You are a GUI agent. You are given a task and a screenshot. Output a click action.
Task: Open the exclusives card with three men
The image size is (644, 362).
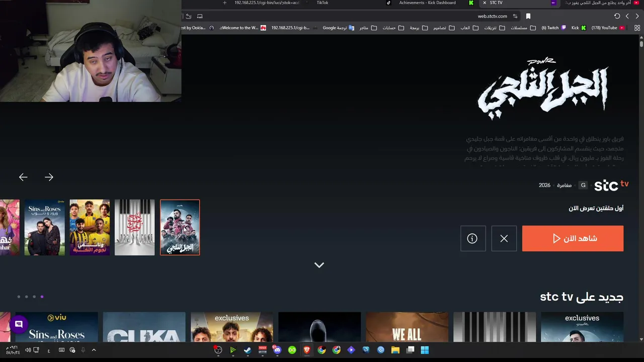coord(231,327)
